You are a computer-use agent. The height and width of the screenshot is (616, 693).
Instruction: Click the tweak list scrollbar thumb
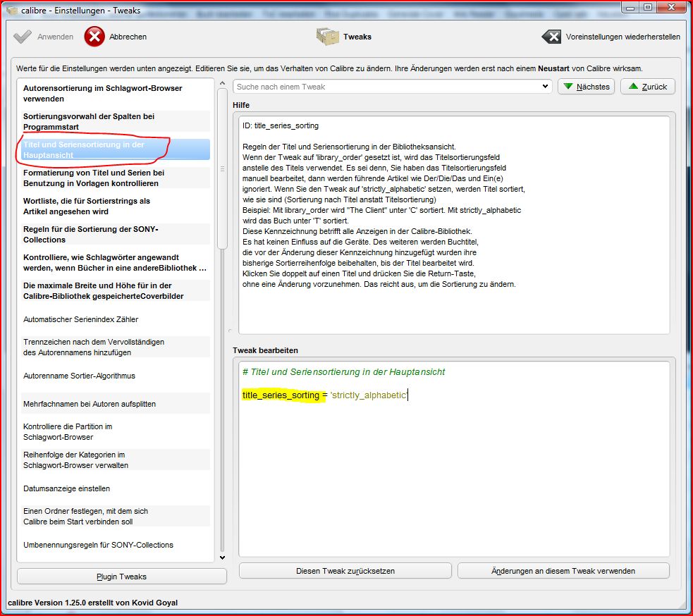pyautogui.click(x=222, y=168)
